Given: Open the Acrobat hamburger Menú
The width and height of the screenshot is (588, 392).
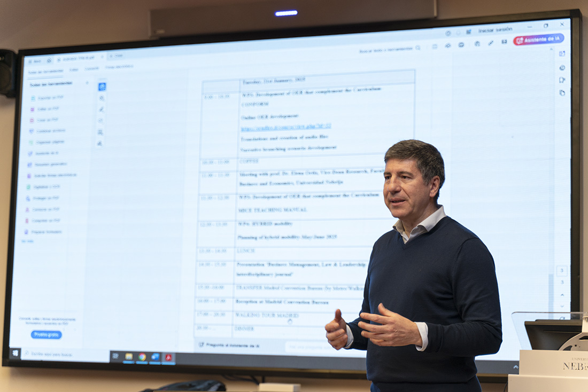Looking at the screenshot, I should [35, 61].
